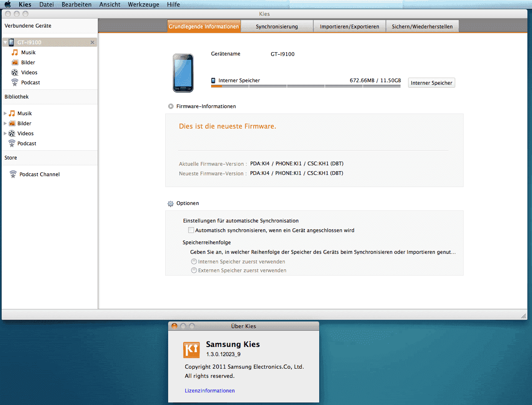Image resolution: width=532 pixels, height=405 pixels.
Task: Open Musik in the Bibliothek
Action: 25,114
